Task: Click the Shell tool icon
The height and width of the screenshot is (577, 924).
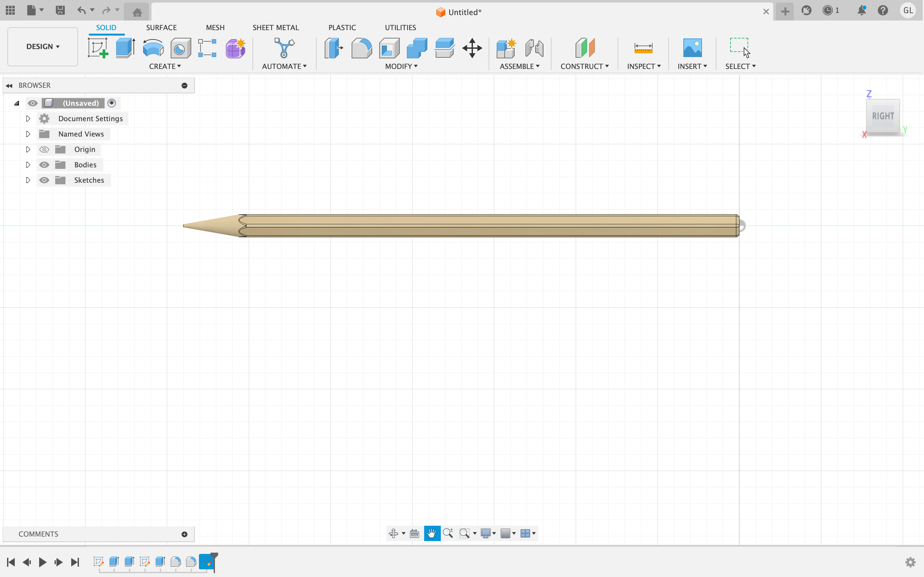Action: click(x=389, y=48)
